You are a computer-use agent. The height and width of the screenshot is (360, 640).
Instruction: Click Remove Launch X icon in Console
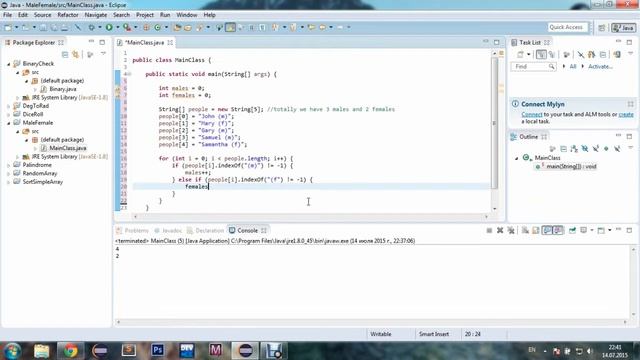[500, 231]
